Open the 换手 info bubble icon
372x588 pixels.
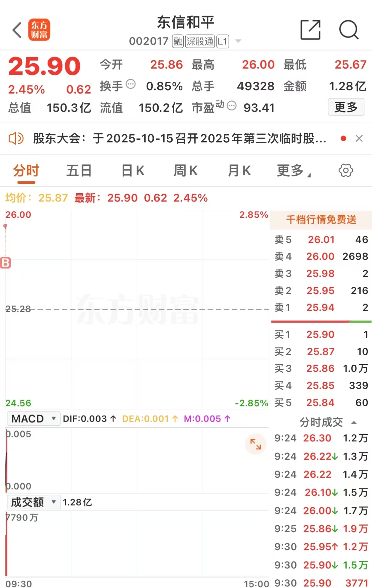[x=131, y=84]
